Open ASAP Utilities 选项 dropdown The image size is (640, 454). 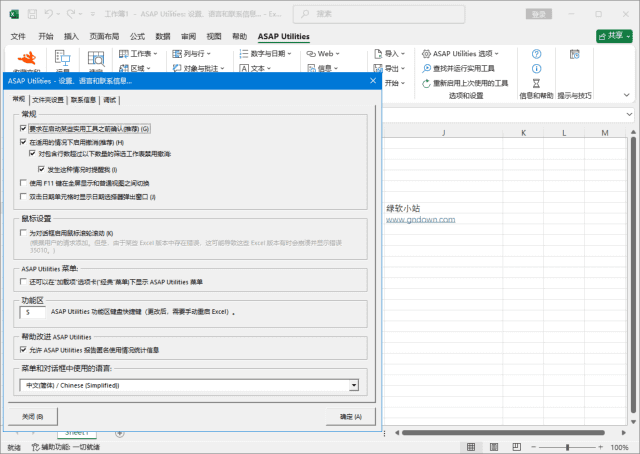click(460, 53)
